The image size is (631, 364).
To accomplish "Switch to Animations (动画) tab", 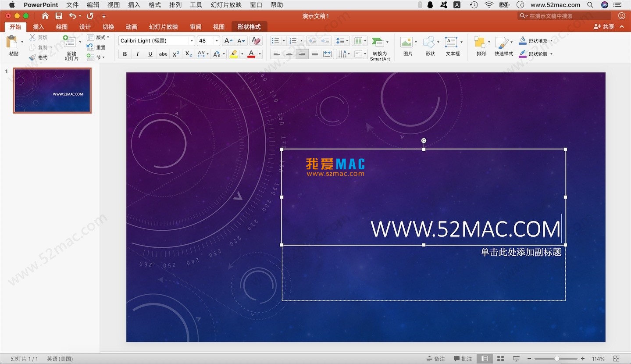I will point(132,27).
